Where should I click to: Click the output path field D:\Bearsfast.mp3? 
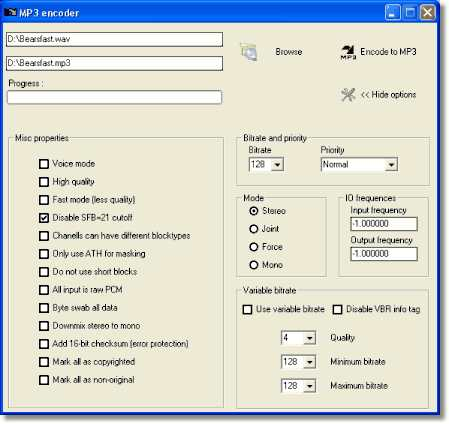point(114,63)
